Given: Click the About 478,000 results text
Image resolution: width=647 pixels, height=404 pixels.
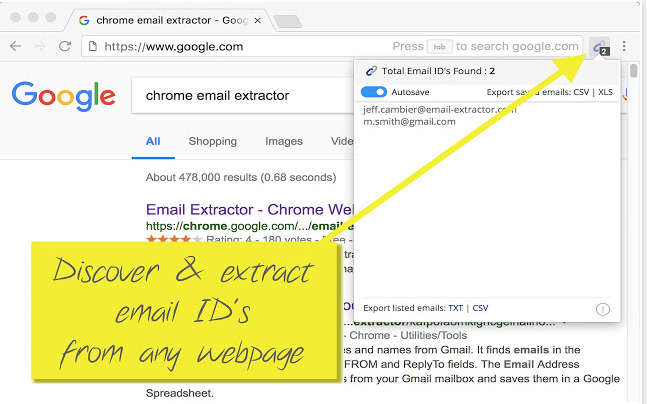Looking at the screenshot, I should point(241,177).
